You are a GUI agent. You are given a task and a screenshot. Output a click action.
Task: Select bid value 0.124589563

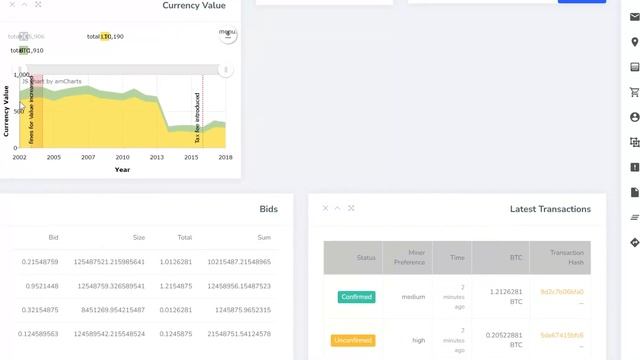coord(38,334)
